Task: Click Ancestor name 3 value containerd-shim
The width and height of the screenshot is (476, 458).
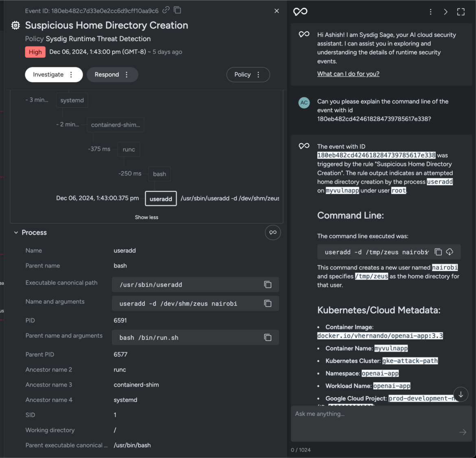Action: 136,385
